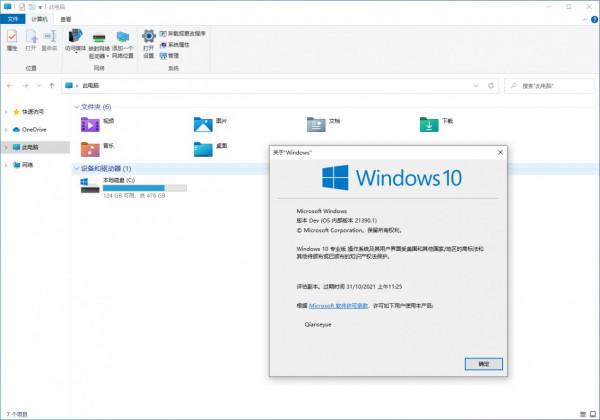Close the 关于 Windows dialog
This screenshot has width=600, height=420.
coord(500,152)
